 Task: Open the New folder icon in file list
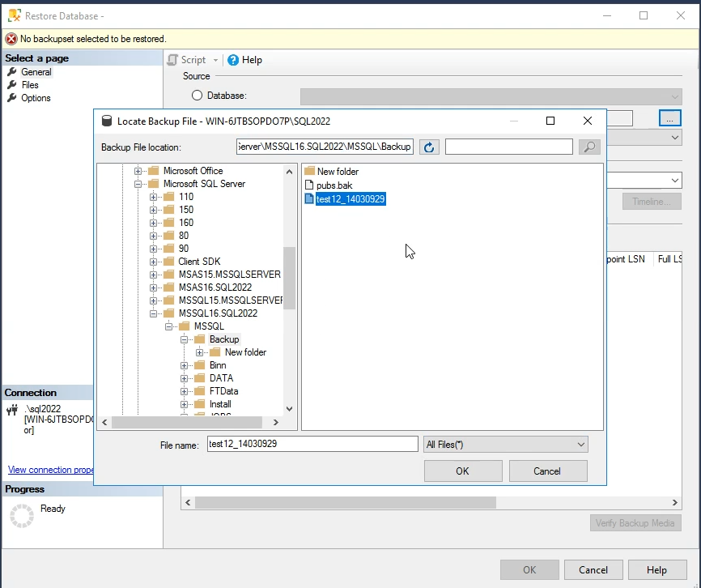309,171
